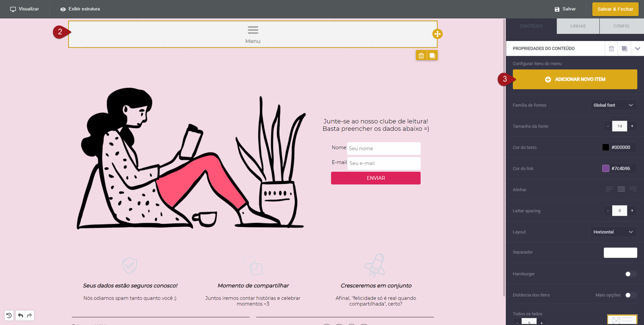Collapse the Propriedades do Conteúdo panel
This screenshot has width=644, height=325.
point(637,49)
